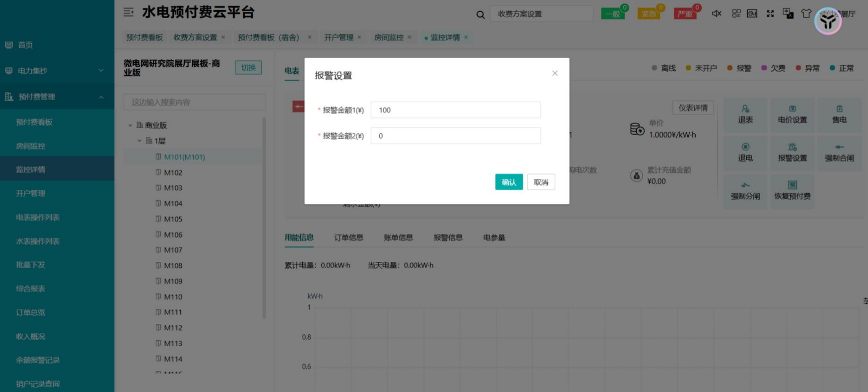Switch to the 订单信息 tab

point(349,237)
